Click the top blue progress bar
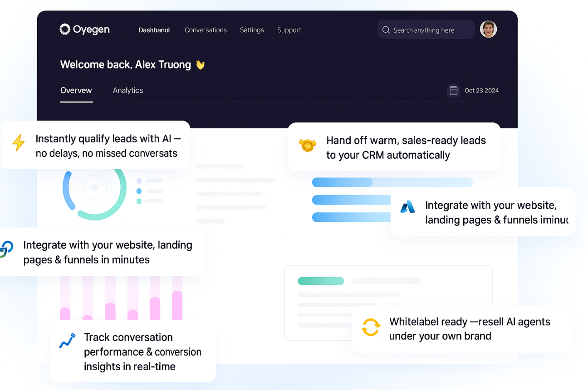Screen dimensions: 588x390 (x=392, y=182)
